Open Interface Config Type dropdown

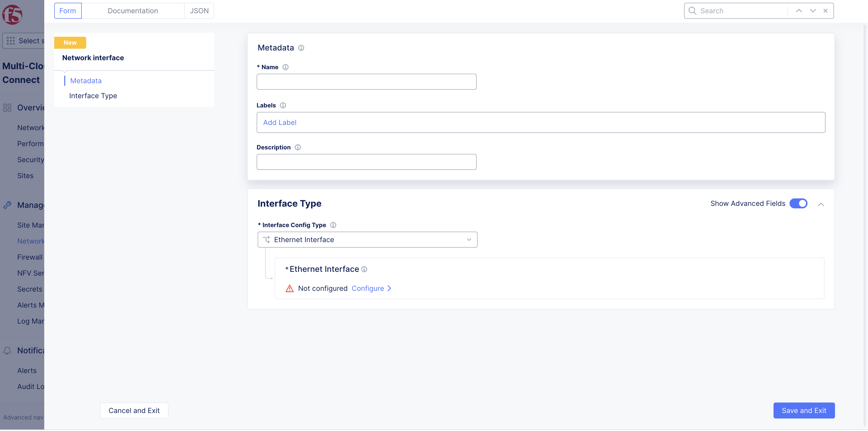367,240
